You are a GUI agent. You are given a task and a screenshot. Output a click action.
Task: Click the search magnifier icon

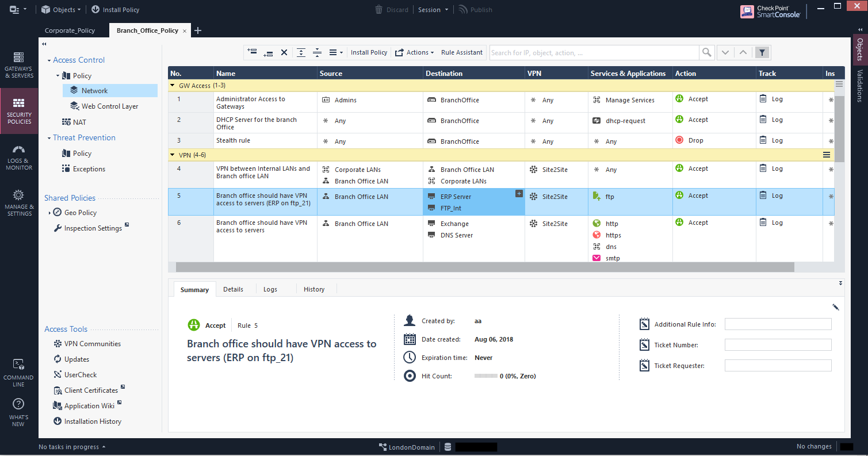point(706,52)
